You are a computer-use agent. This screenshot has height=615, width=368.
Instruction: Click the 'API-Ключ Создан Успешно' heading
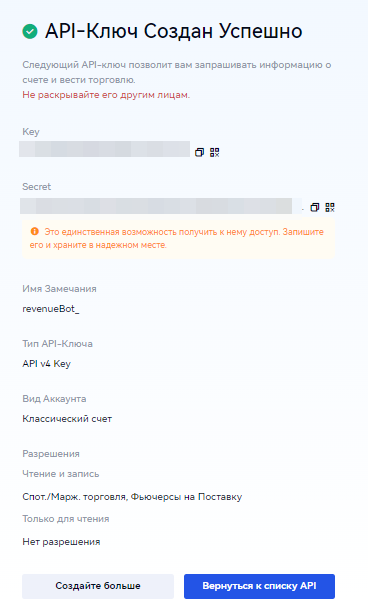pos(173,31)
